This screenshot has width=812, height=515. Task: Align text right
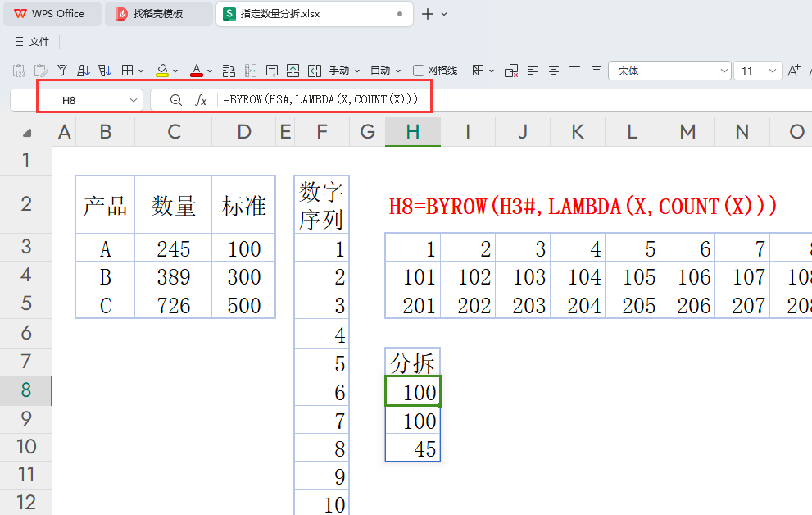[575, 71]
